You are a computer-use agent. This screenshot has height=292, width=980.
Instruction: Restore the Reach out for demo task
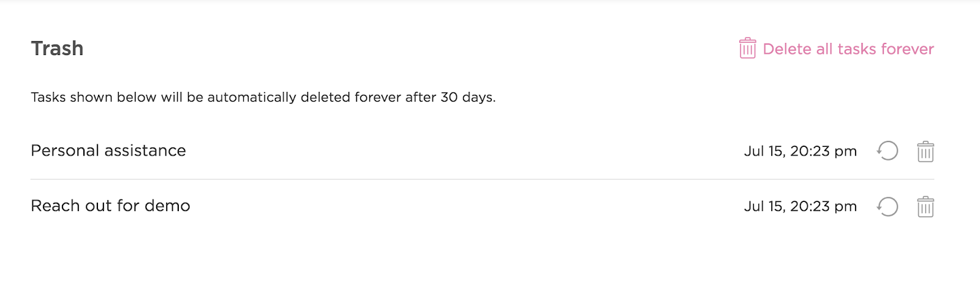[x=888, y=206]
